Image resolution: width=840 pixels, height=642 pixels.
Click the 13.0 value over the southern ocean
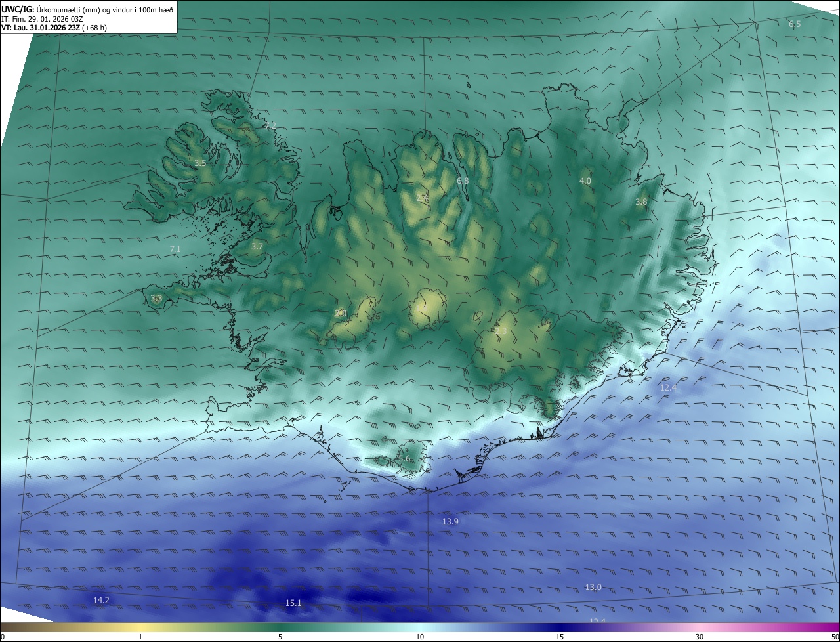point(593,587)
